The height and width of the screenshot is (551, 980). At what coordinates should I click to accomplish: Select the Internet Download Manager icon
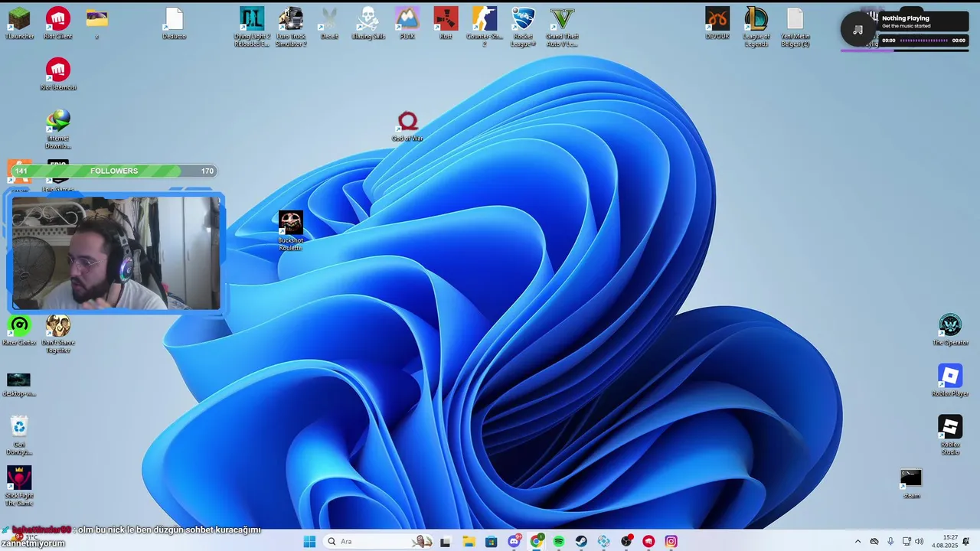[58, 129]
